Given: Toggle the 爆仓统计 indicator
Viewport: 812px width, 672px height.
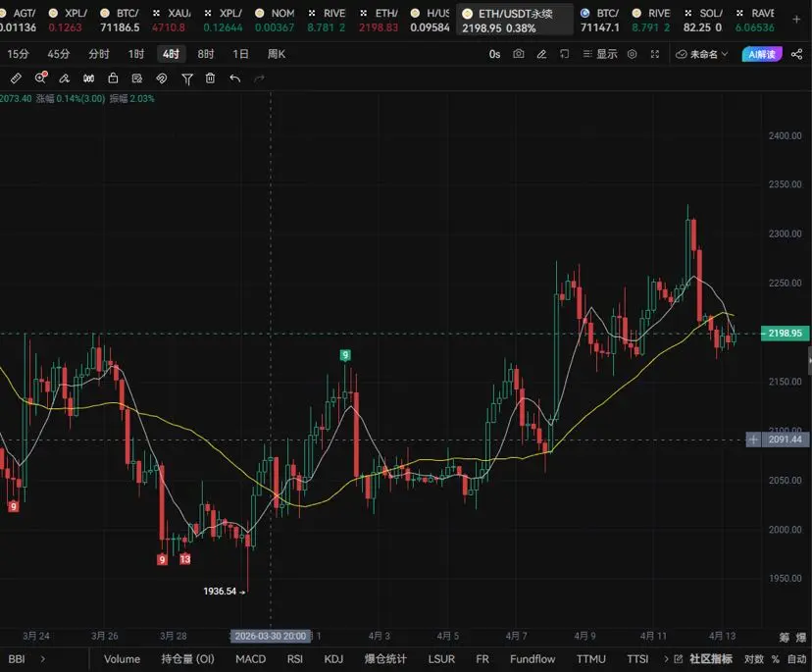Looking at the screenshot, I should [x=385, y=659].
